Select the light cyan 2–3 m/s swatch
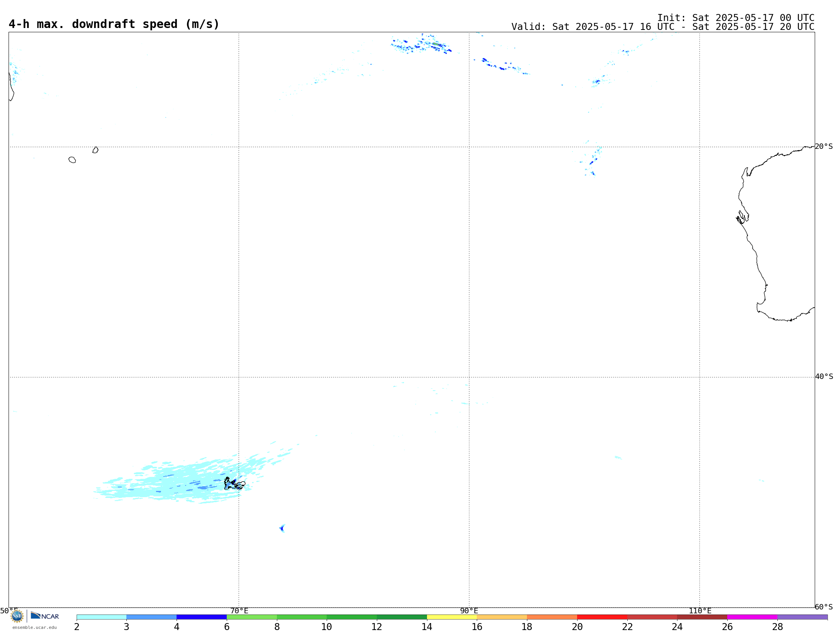Image resolution: width=840 pixels, height=632 pixels. point(101,617)
